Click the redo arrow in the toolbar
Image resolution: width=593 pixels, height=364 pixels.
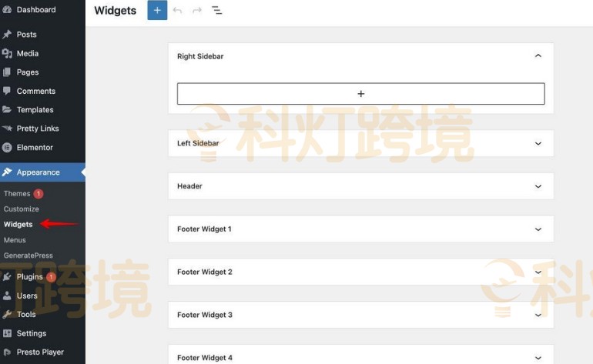click(197, 11)
